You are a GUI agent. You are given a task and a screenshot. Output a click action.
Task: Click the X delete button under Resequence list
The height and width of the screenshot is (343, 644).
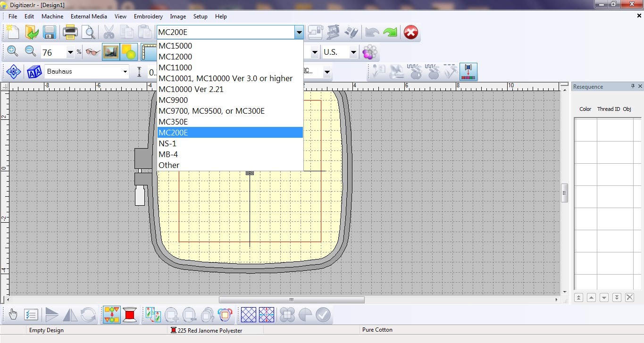point(629,297)
